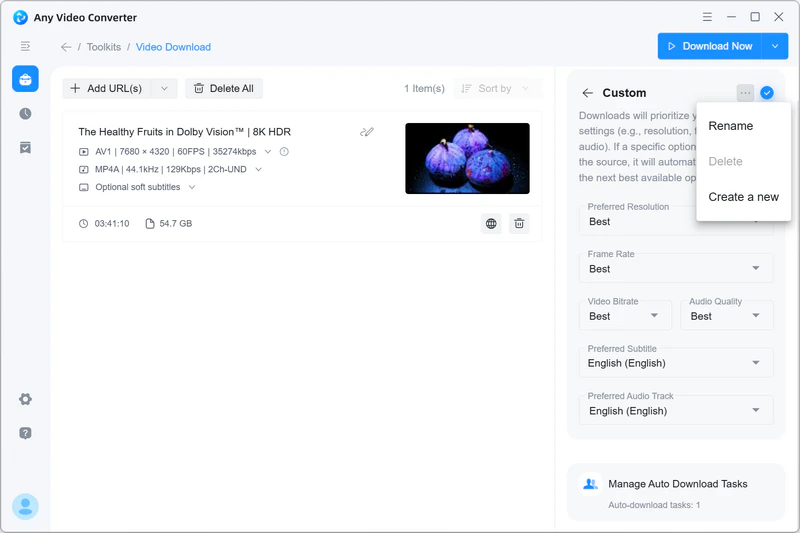Open the hamburger menu in title bar
Viewport: 800px width, 533px height.
point(707,17)
